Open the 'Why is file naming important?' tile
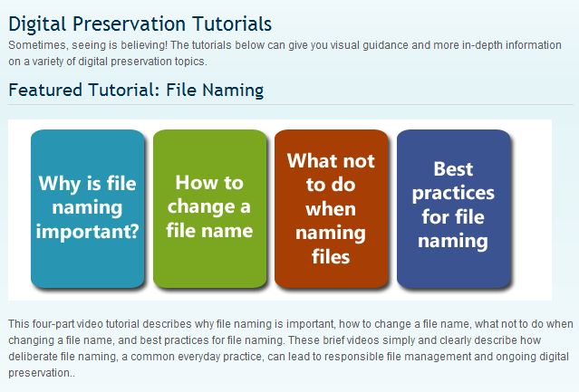 88,208
